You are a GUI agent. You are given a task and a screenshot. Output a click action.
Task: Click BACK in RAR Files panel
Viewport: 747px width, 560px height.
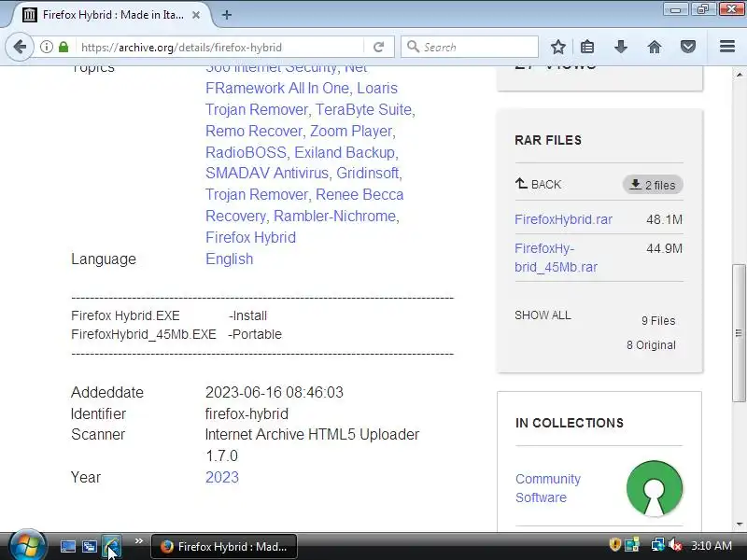(539, 184)
